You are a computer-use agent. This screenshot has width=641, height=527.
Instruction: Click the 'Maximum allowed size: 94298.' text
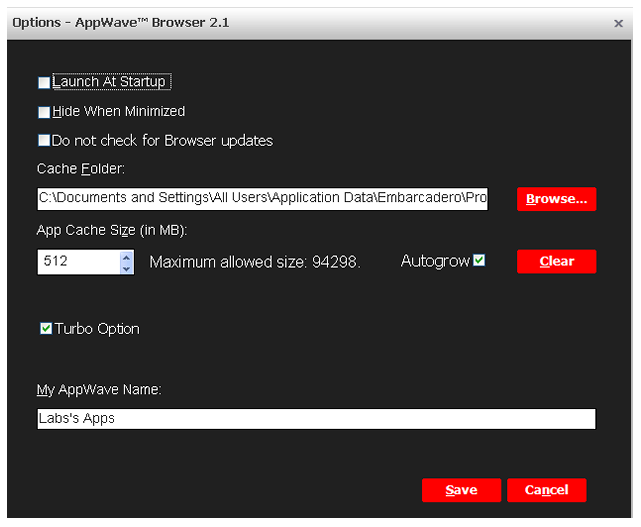[255, 262]
